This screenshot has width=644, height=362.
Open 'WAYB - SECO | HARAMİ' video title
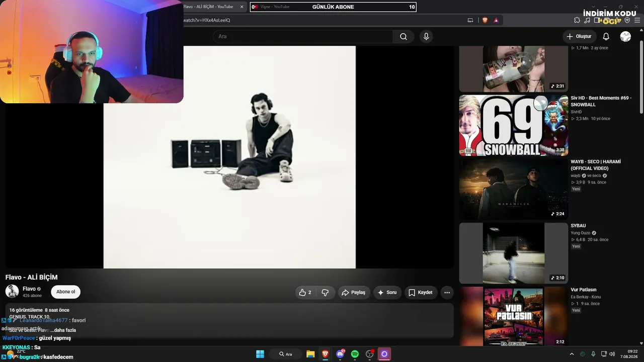tap(596, 165)
